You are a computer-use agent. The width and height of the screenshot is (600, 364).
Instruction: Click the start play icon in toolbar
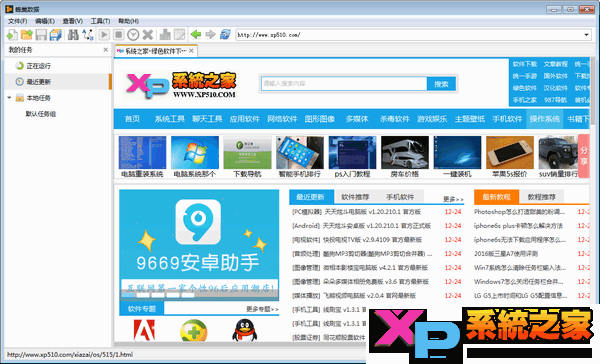104,35
